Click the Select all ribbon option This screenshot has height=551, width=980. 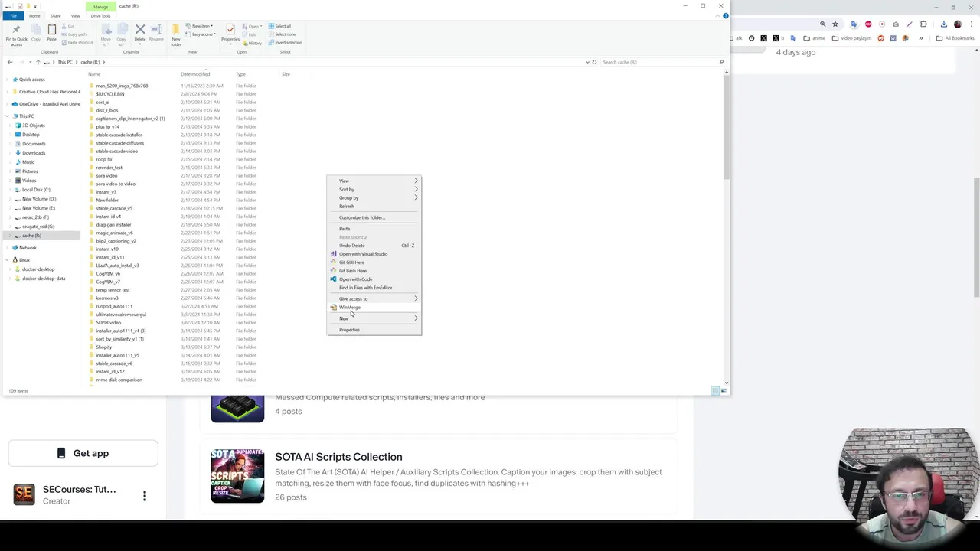tap(279, 26)
